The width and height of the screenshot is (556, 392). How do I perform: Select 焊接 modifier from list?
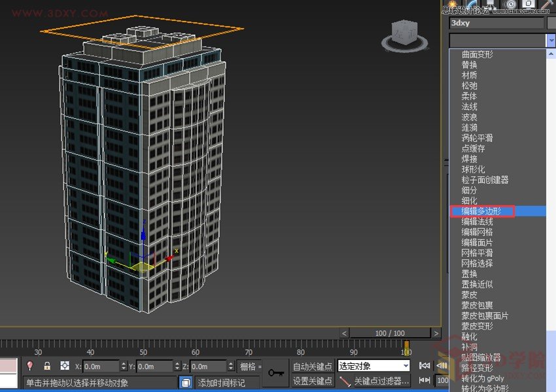click(469, 159)
